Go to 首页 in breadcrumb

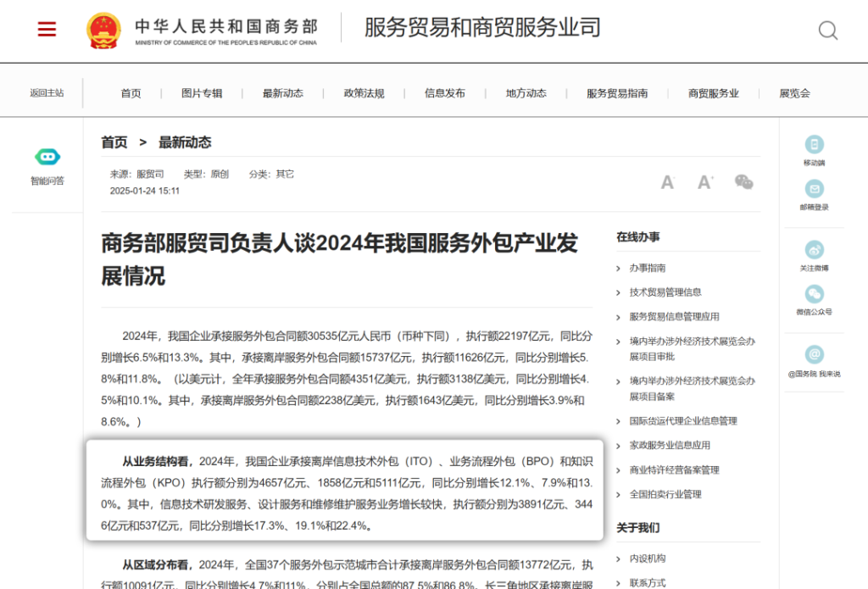tap(114, 142)
